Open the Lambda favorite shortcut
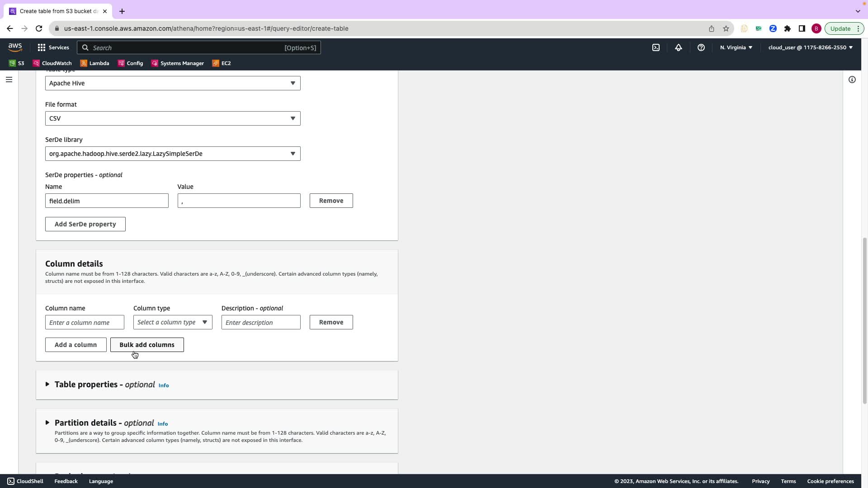 pyautogui.click(x=95, y=63)
